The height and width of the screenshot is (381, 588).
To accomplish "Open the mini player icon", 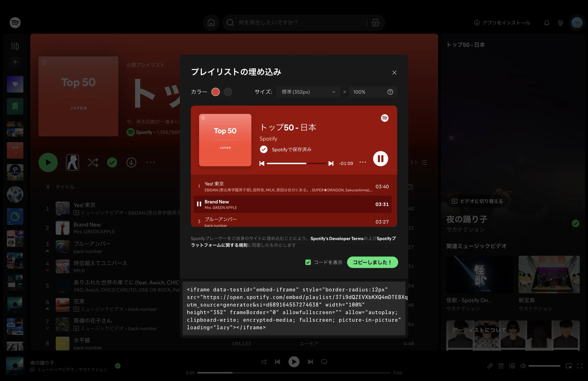I will [569, 366].
